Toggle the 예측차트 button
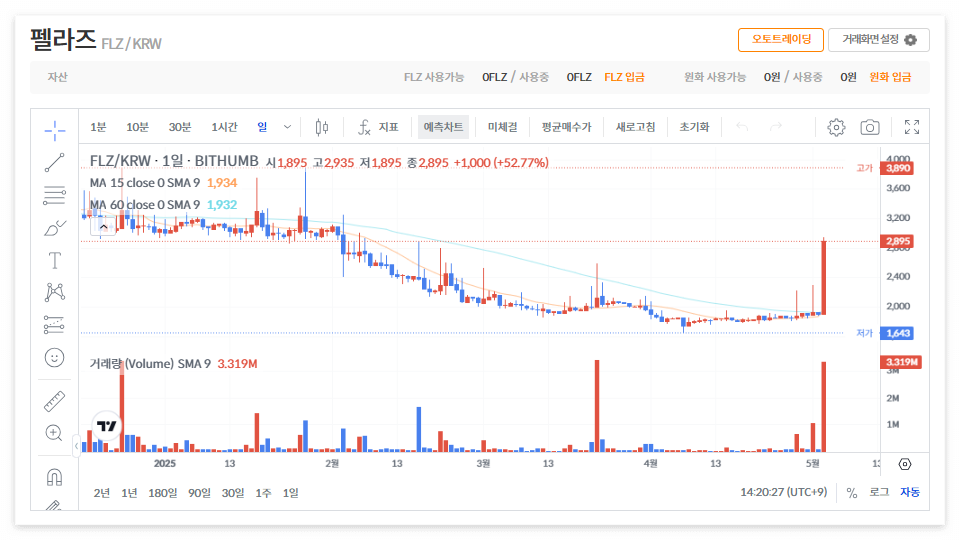 tap(443, 127)
